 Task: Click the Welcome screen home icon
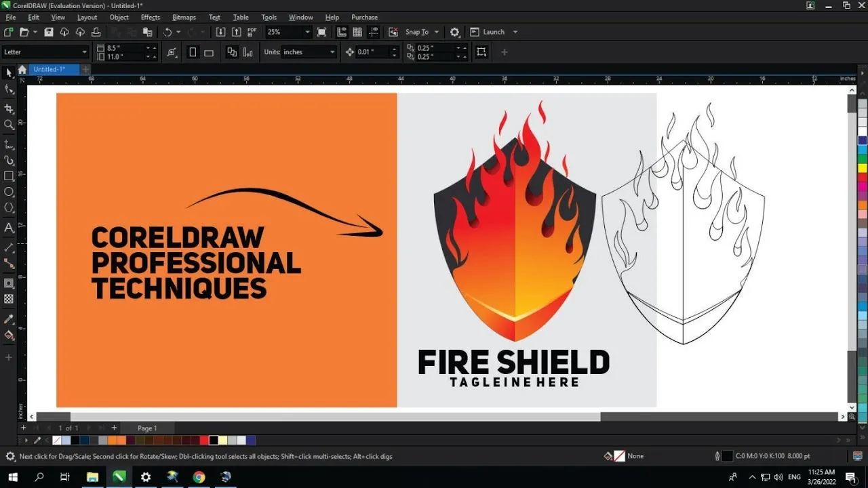tap(22, 69)
